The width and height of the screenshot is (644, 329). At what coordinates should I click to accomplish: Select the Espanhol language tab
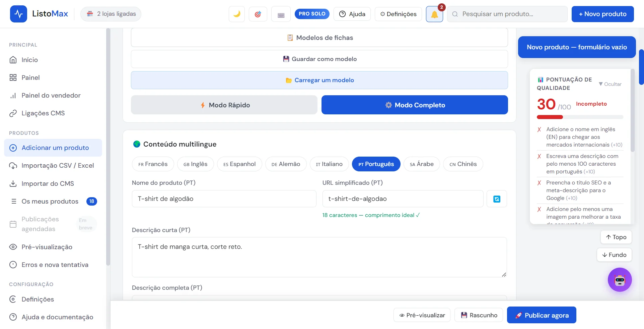[239, 164]
